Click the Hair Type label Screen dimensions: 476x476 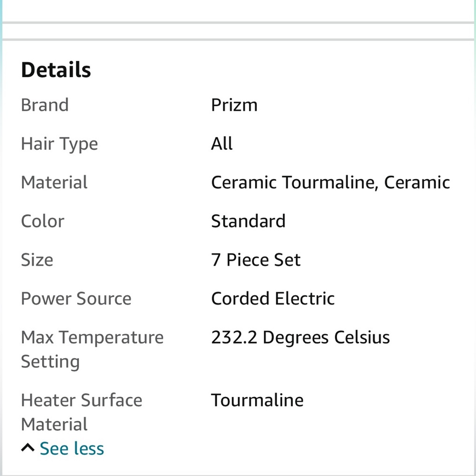point(59,144)
